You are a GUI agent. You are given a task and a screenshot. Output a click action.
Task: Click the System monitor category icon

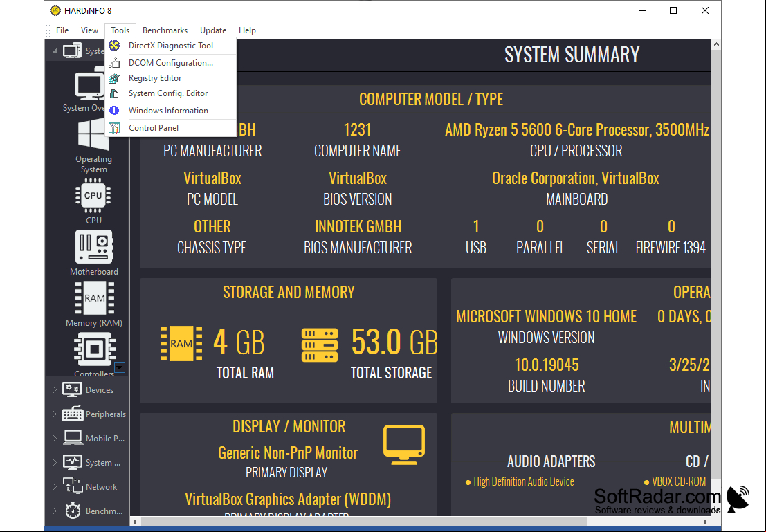[72, 462]
